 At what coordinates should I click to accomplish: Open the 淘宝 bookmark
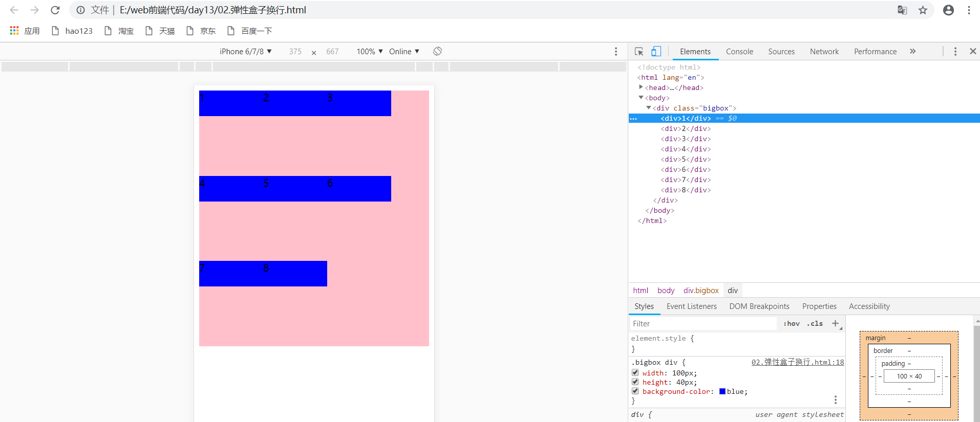[x=119, y=31]
